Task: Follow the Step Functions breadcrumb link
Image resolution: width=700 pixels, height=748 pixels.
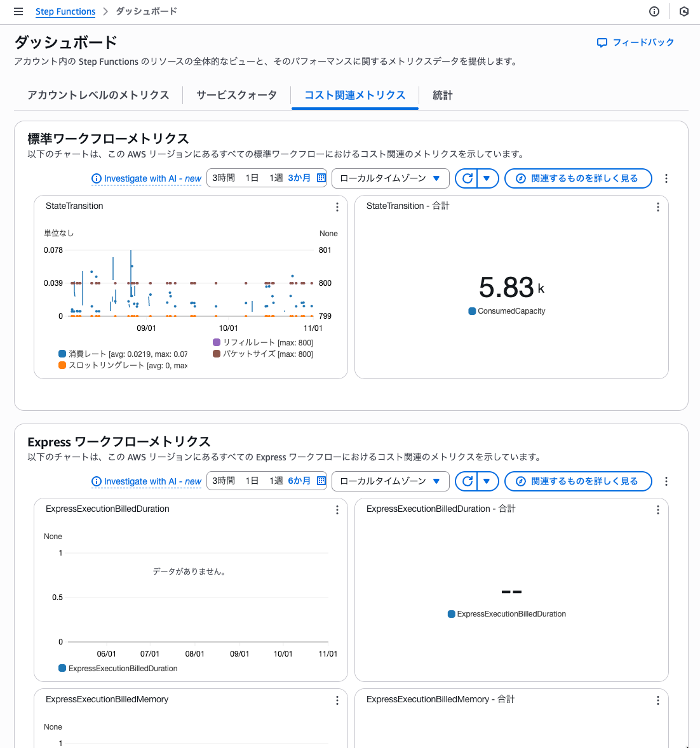Action: point(65,11)
